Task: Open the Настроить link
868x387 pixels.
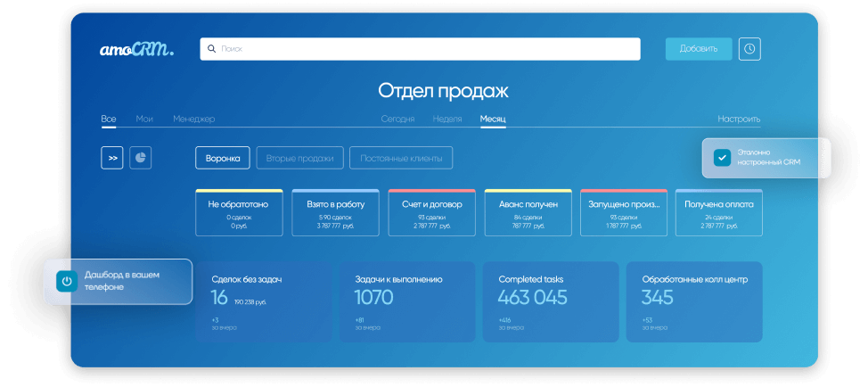Action: [x=739, y=119]
